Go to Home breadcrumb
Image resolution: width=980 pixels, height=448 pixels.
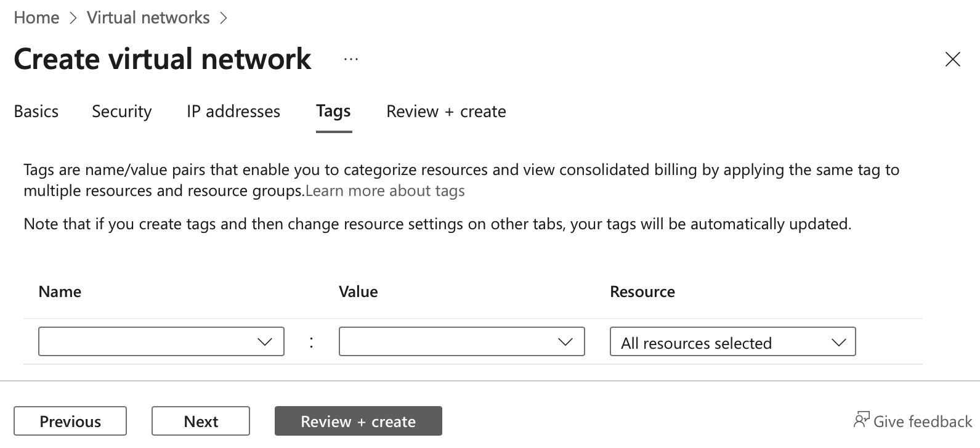click(x=36, y=18)
